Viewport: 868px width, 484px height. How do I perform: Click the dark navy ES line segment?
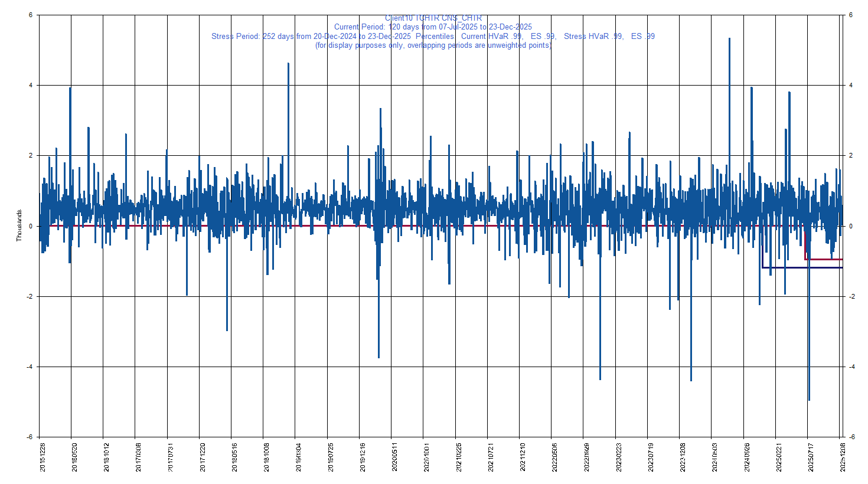pos(785,267)
